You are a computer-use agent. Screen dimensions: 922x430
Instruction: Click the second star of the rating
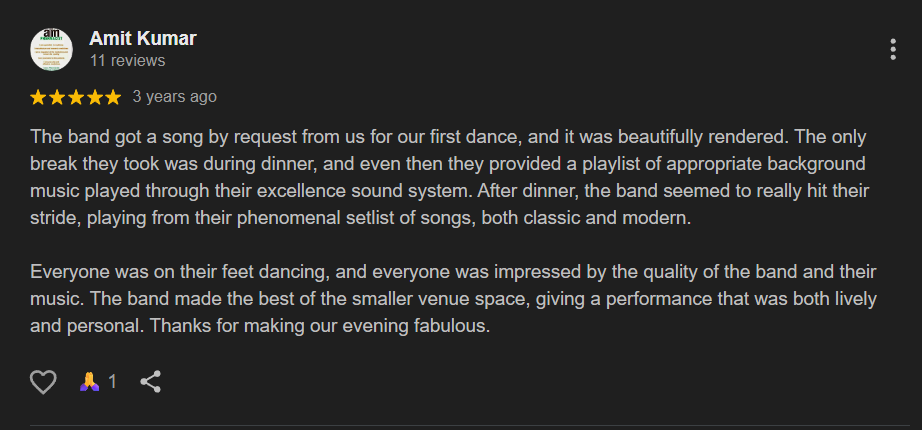click(x=56, y=97)
